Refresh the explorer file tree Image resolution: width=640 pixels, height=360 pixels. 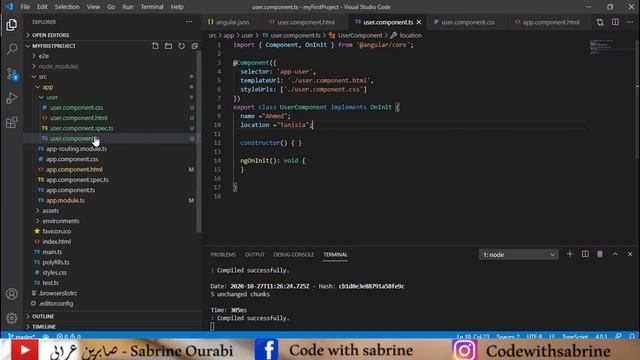[x=182, y=46]
